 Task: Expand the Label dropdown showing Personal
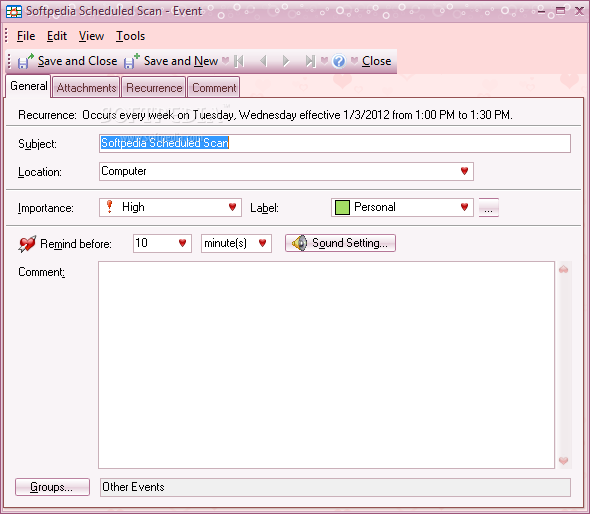coord(464,207)
